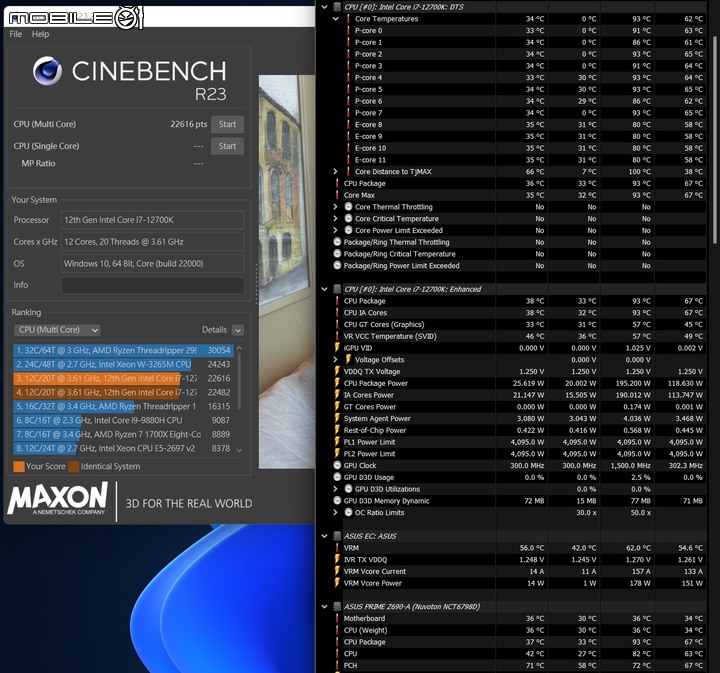The height and width of the screenshot is (673, 720).
Task: Click lightning icon beside VDDQ TX Voltage
Action: point(337,371)
